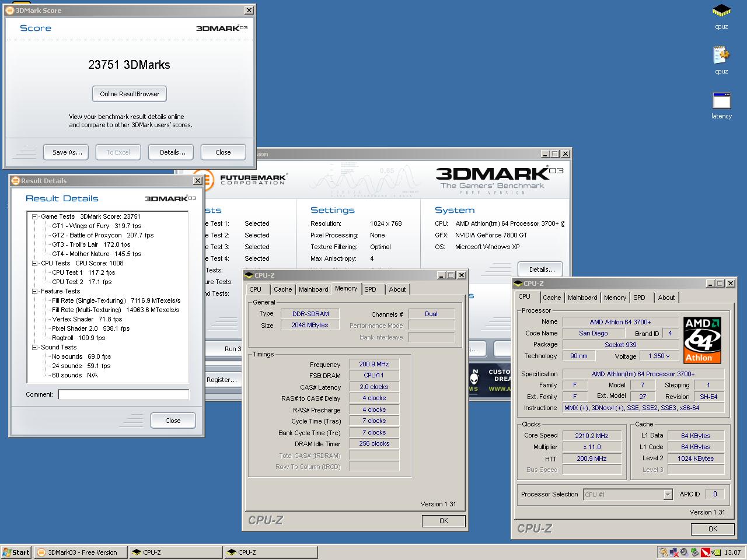Image resolution: width=747 pixels, height=560 pixels.
Task: Close the 3DMark Score dialog via Close button
Action: pos(223,152)
